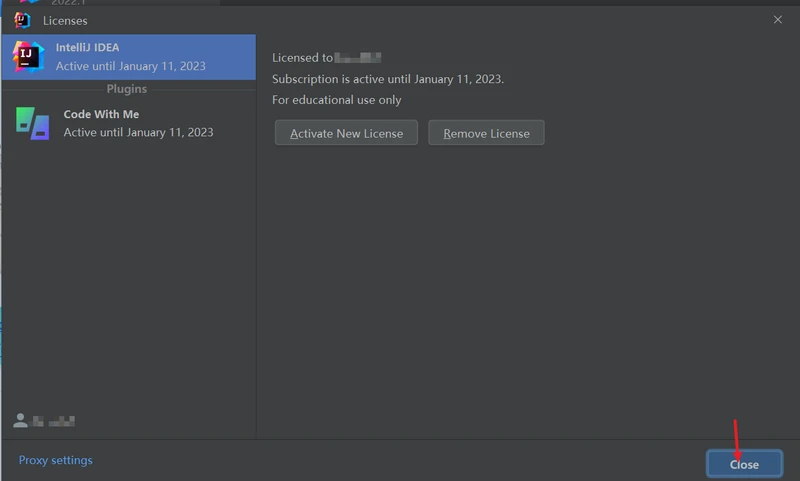
Task: Click the Close button in the dialog footer
Action: 744,464
